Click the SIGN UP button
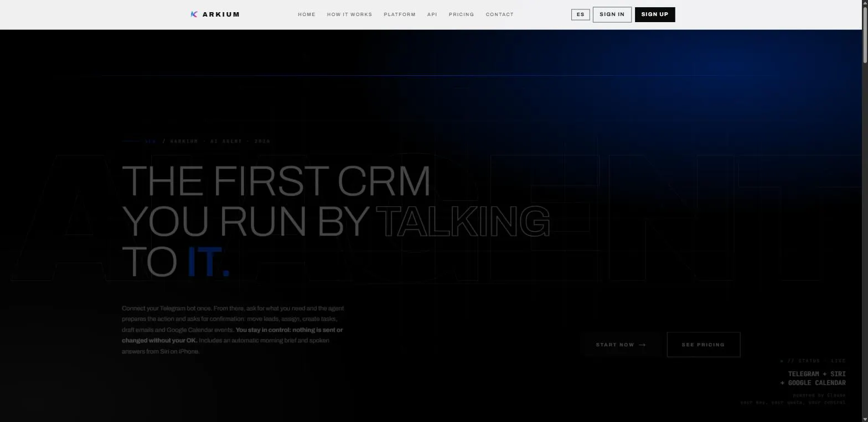This screenshot has width=868, height=422. (655, 14)
